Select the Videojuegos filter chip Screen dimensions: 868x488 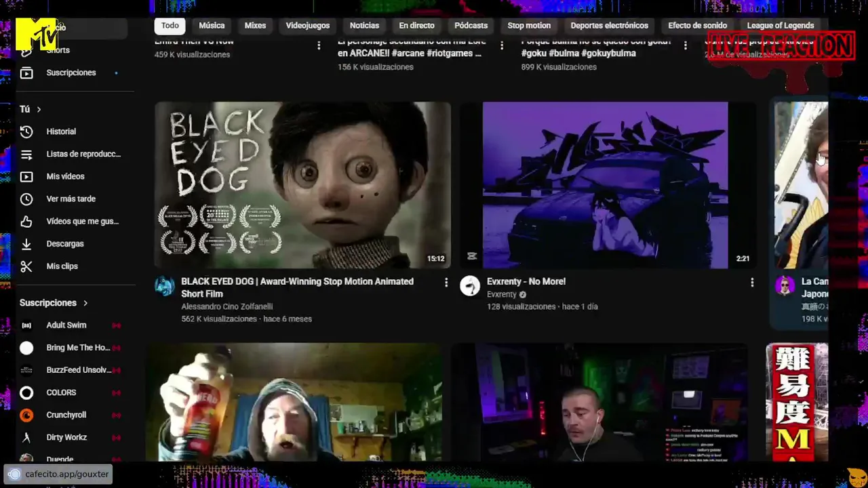click(308, 26)
